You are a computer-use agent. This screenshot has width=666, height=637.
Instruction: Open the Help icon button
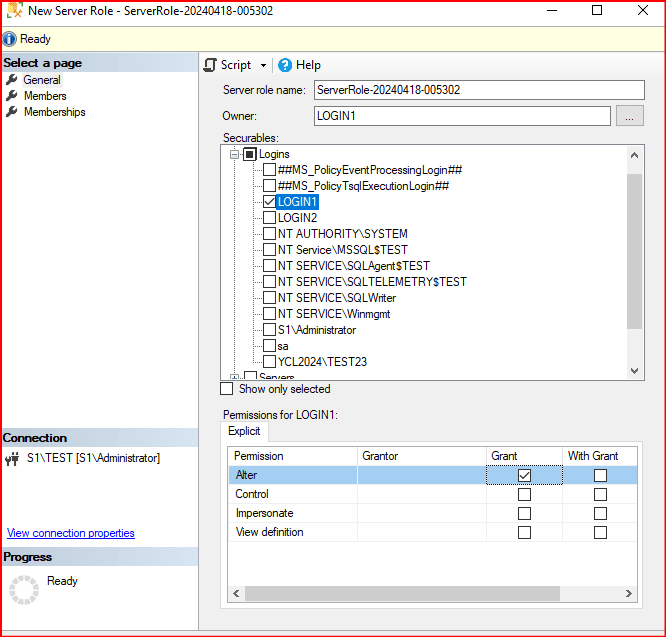[285, 65]
